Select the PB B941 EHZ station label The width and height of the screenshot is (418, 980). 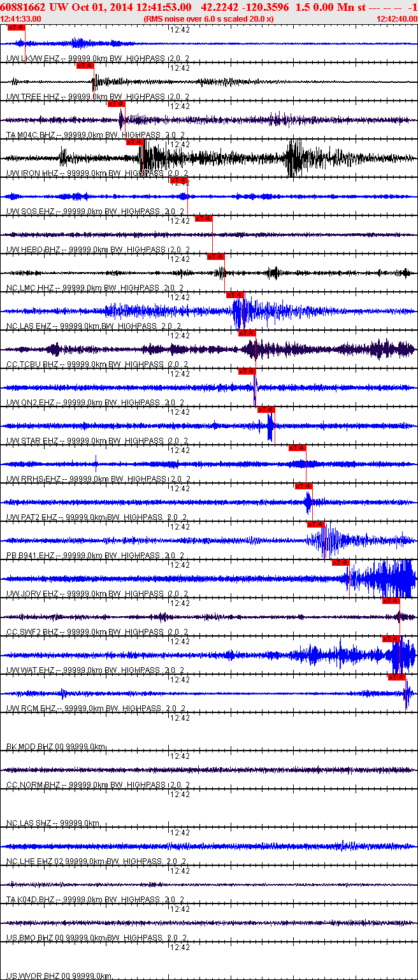click(96, 556)
